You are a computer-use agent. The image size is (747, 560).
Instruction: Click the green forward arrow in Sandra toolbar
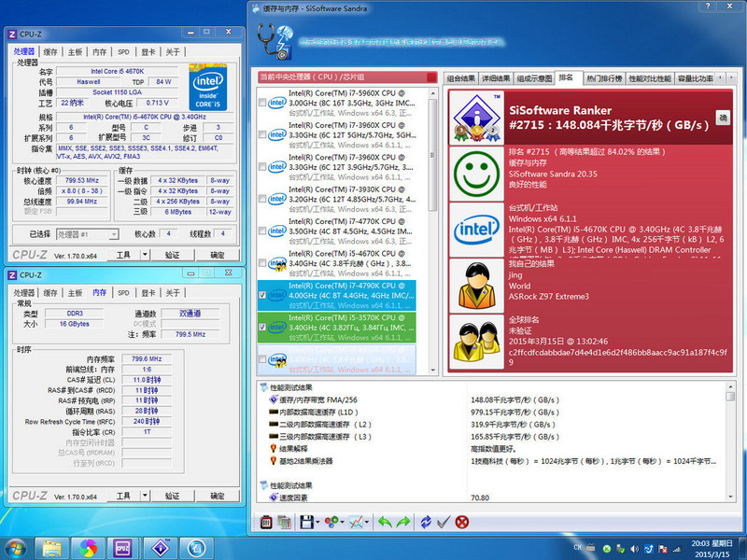(x=402, y=522)
